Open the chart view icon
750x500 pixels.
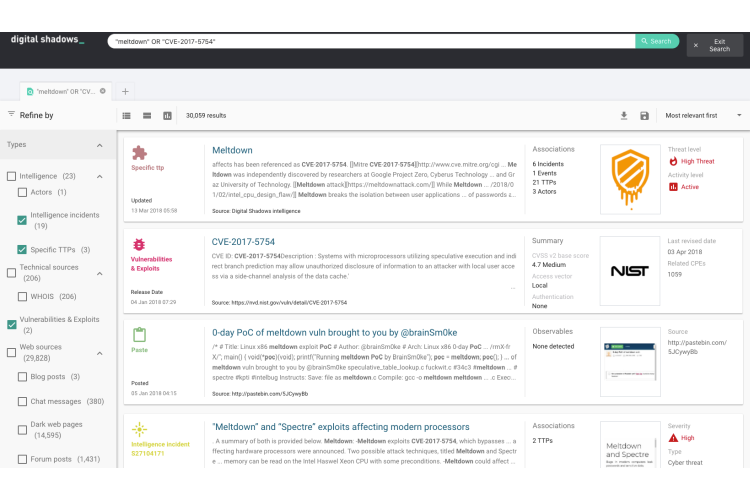click(x=167, y=116)
